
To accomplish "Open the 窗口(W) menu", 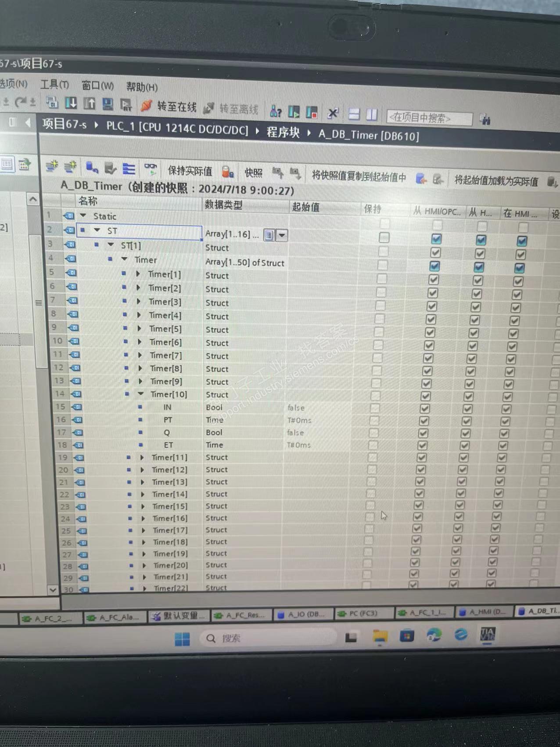I will (97, 86).
